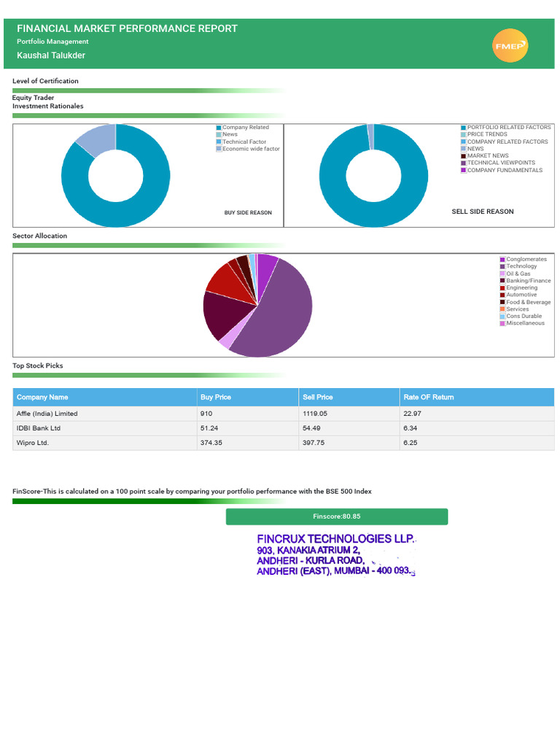The image size is (560, 747).
Task: Click the Miscellaneous legend swatch
Action: (502, 323)
